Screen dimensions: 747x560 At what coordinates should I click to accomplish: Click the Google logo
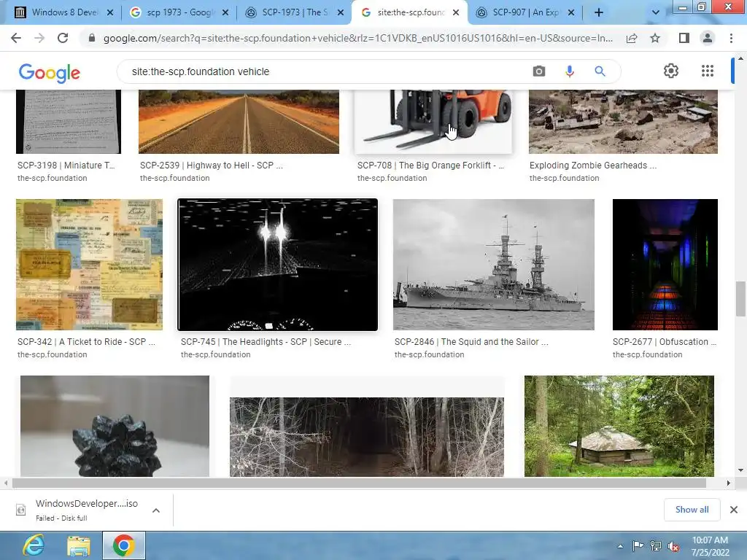click(x=49, y=72)
